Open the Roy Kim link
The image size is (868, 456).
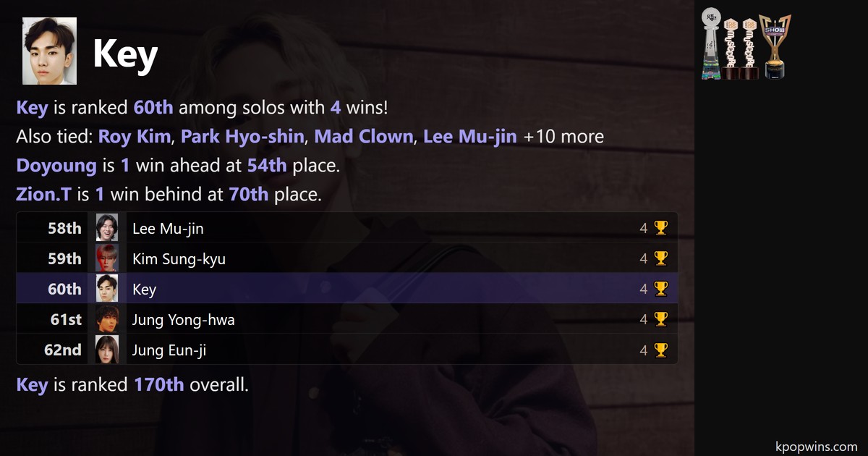click(x=135, y=136)
